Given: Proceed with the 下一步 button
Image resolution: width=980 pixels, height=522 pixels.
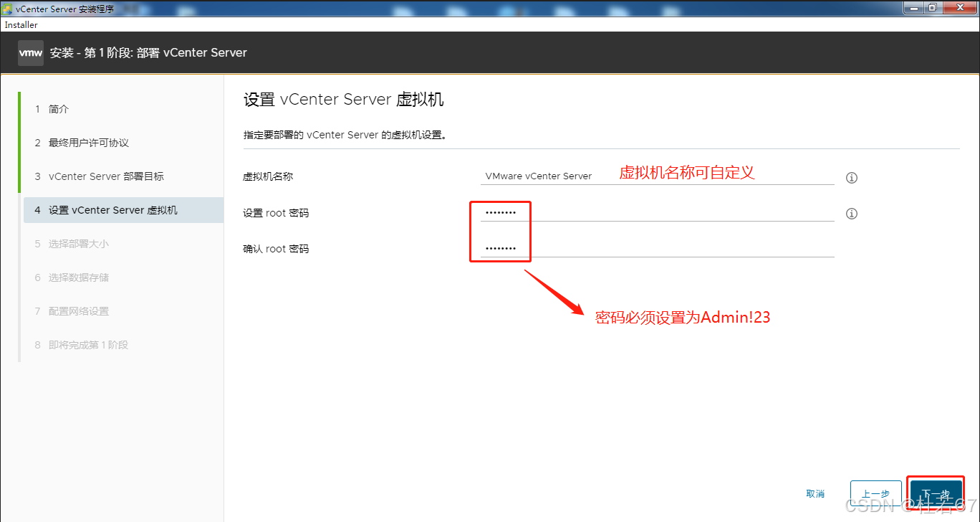Looking at the screenshot, I should click(x=936, y=495).
